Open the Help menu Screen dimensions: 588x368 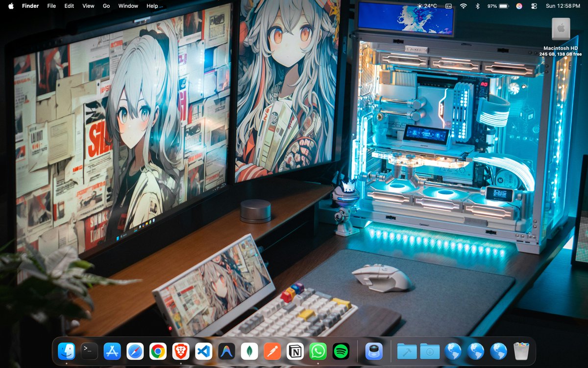click(152, 6)
